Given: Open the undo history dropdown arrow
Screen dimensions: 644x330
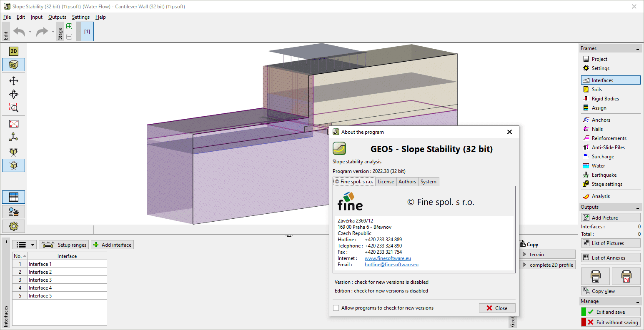Looking at the screenshot, I should 30,32.
